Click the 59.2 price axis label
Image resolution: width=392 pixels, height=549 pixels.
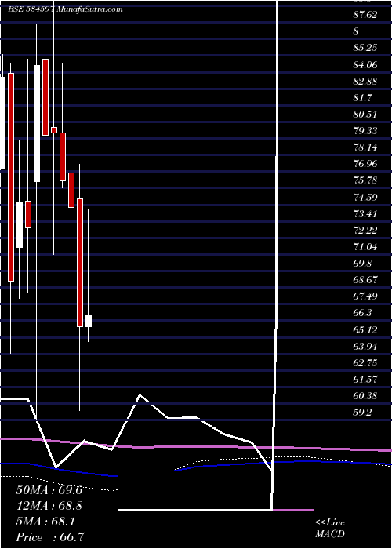point(363,413)
